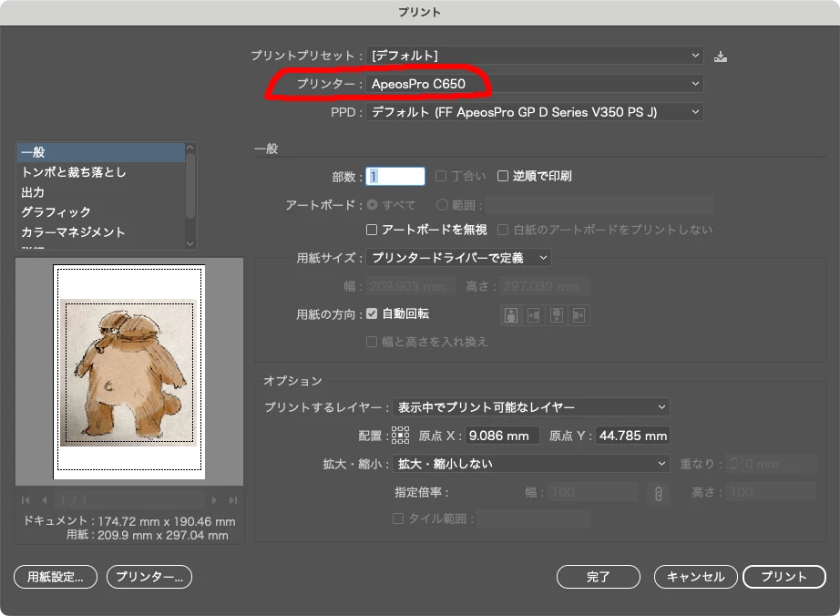Toggle 幅と高さを入れ換え checkbox
The width and height of the screenshot is (840, 616).
371,342
